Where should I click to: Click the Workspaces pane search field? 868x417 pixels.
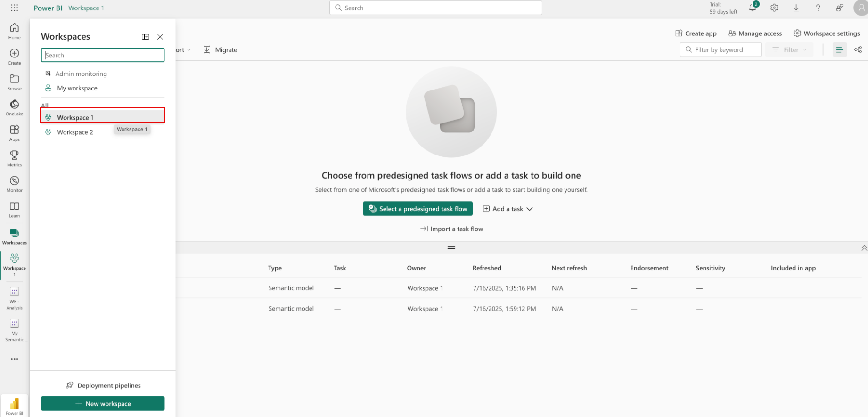pyautogui.click(x=103, y=55)
